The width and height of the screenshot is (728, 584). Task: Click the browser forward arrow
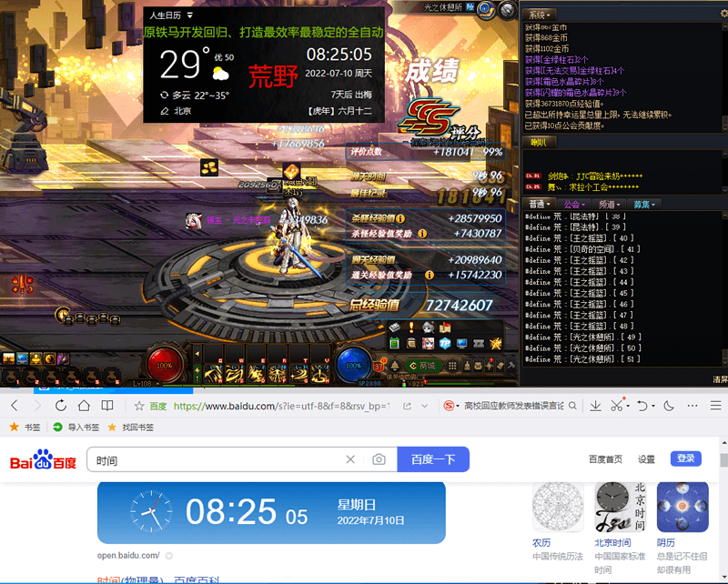[37, 406]
